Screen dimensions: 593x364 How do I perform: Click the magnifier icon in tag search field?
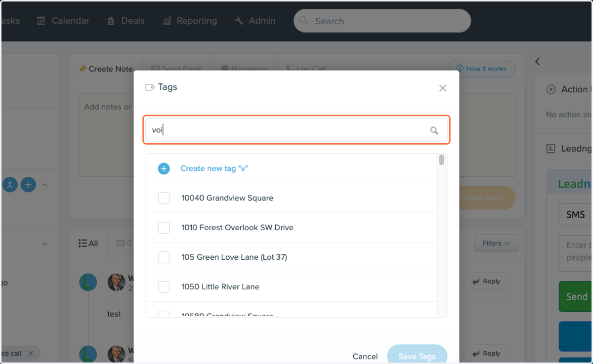[x=434, y=130]
